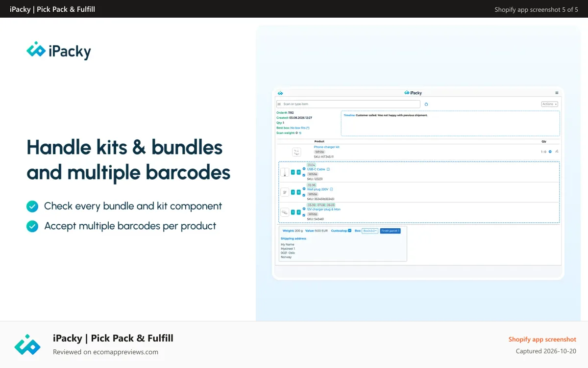Click the White variant tag under Phone charger kit
This screenshot has width=588, height=368.
pyautogui.click(x=319, y=152)
